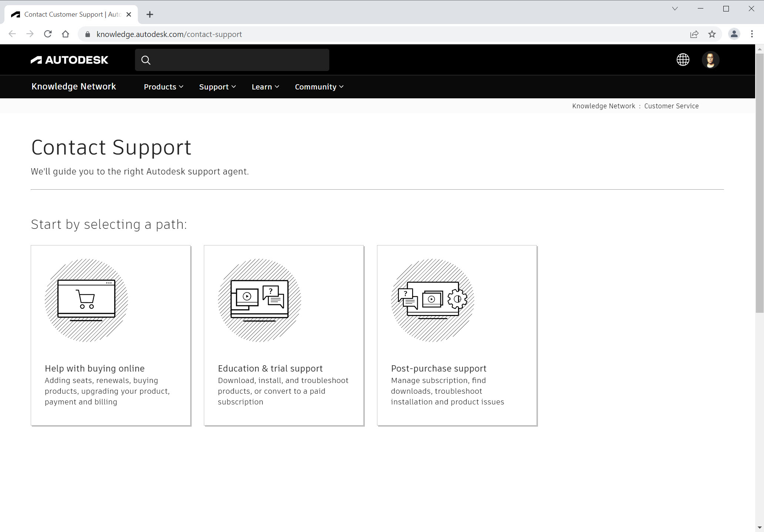This screenshot has height=532, width=764.
Task: Bookmark this page with star icon
Action: [712, 34]
